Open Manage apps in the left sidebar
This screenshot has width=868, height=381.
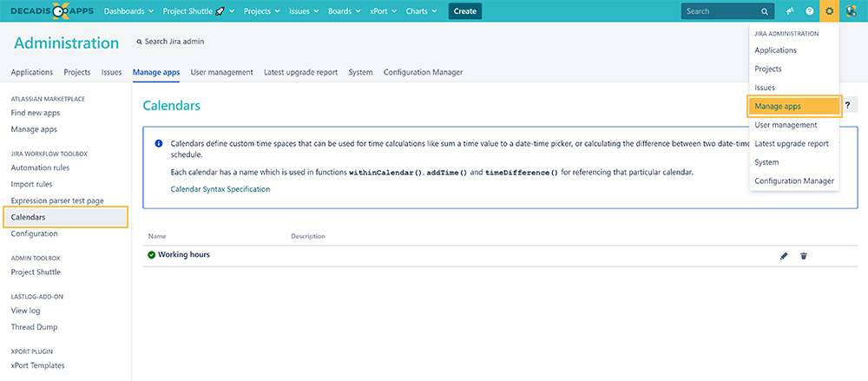(34, 129)
